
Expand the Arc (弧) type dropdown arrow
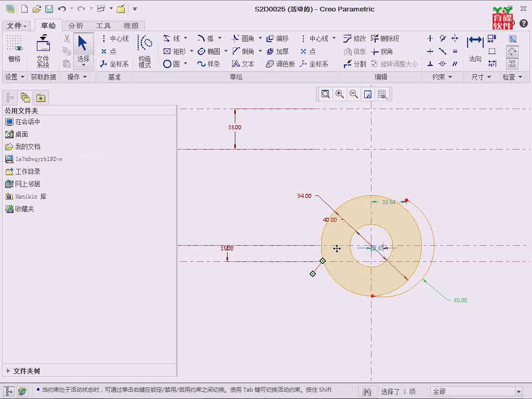[x=220, y=38]
